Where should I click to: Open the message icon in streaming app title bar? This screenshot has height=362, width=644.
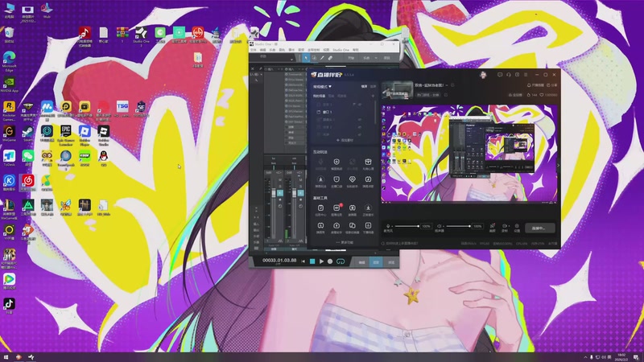(x=500, y=75)
